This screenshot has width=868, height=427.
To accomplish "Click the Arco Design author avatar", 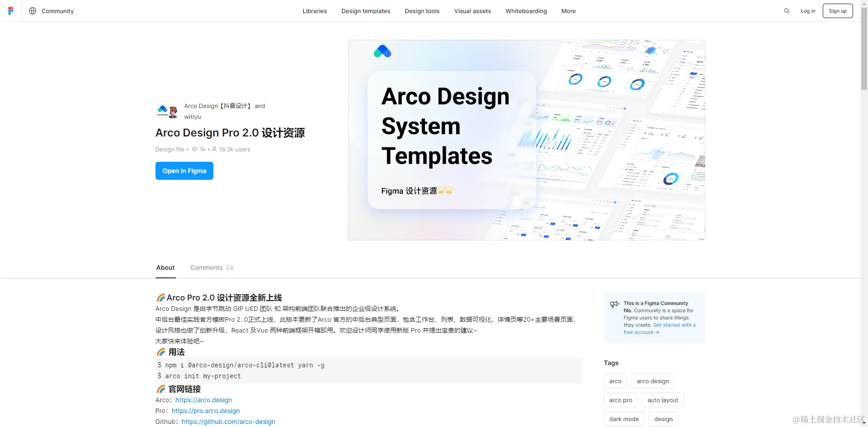I will [x=162, y=110].
